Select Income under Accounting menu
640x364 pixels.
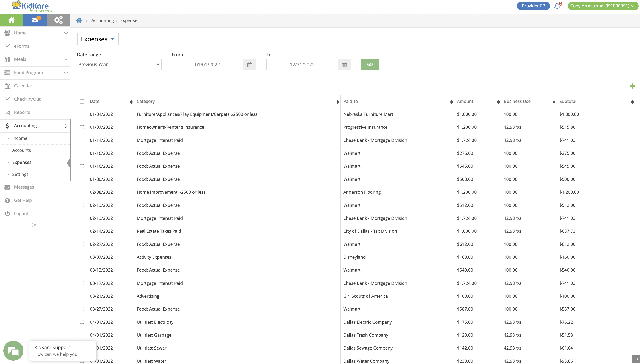click(x=20, y=138)
